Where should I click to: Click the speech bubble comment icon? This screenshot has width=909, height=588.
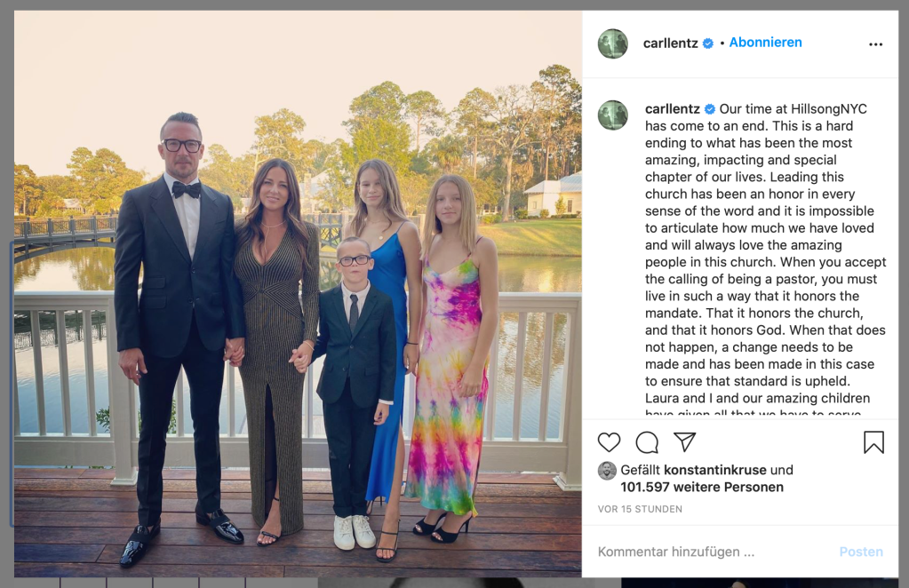(647, 442)
